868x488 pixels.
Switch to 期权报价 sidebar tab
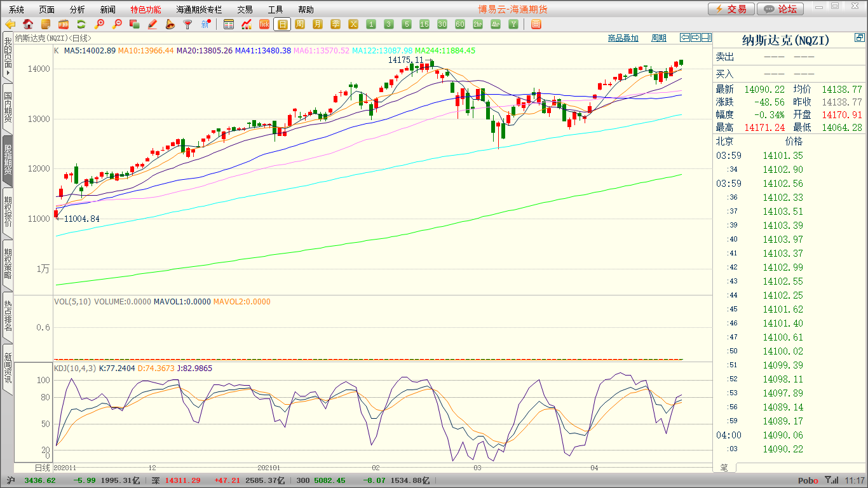click(x=8, y=212)
